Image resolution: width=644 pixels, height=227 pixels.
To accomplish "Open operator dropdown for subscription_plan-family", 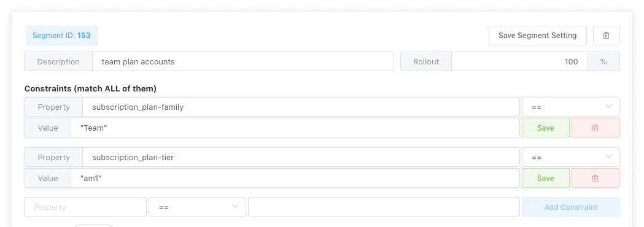I will tap(570, 107).
